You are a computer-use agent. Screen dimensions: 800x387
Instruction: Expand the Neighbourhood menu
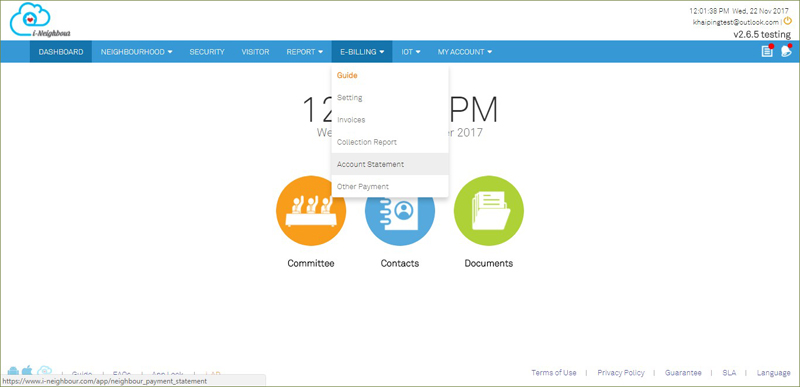pyautogui.click(x=136, y=51)
